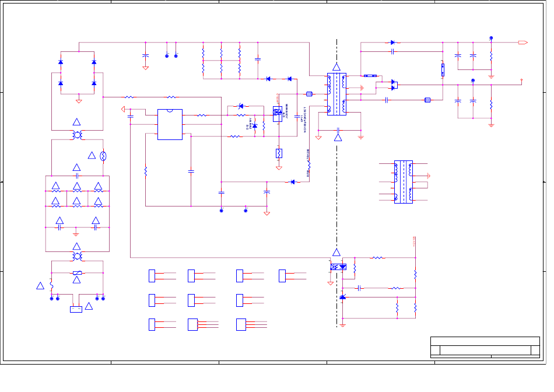Click the round thermistor symbol
The width and height of the screenshot is (554, 392).
click(x=103, y=156)
